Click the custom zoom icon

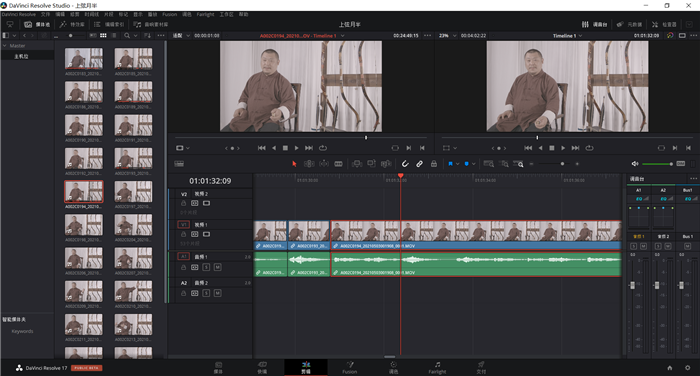tap(518, 164)
